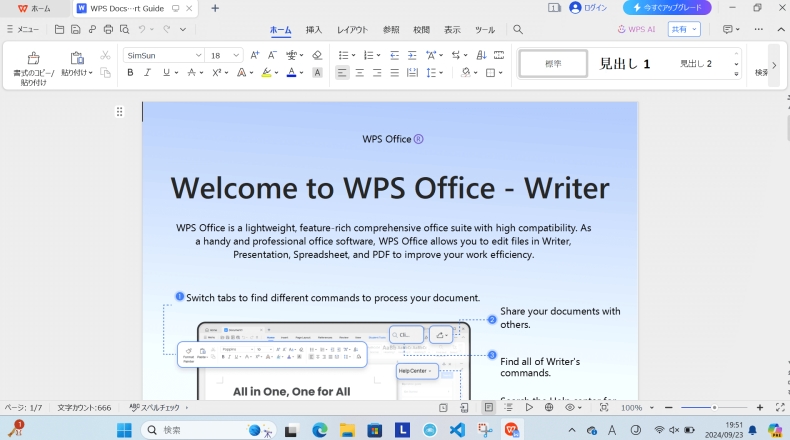Clear formatting with the eraser icon
The image size is (790, 440).
tap(317, 55)
